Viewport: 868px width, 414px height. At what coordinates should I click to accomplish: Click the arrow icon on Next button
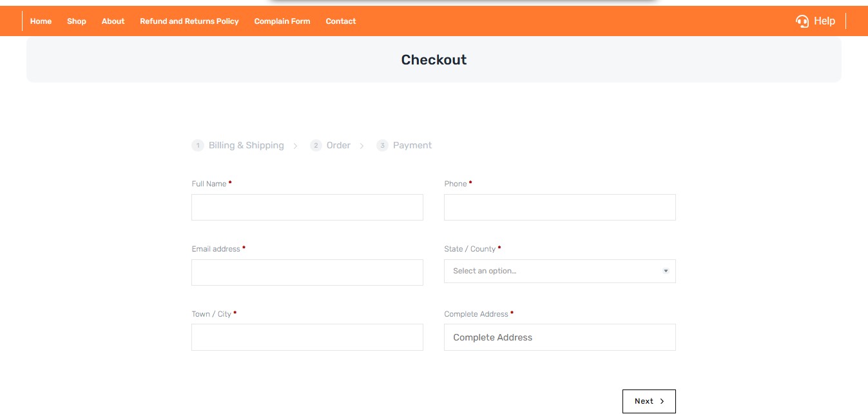point(662,401)
